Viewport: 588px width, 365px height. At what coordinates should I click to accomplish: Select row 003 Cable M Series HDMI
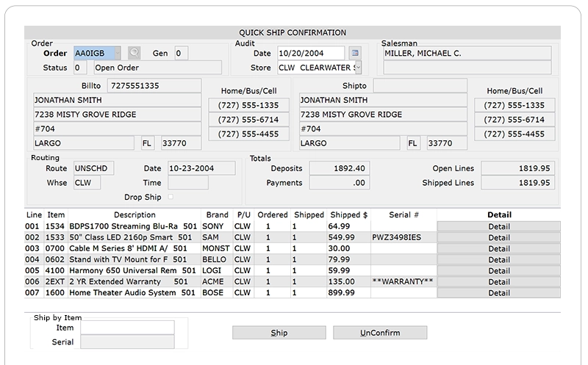(x=220, y=249)
